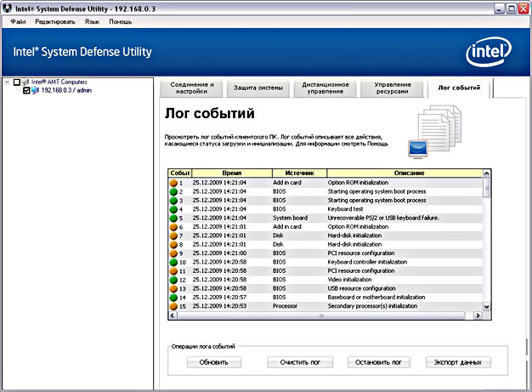Check the Intel AMT Computers checkbox
The width and height of the screenshot is (532, 392).
pyautogui.click(x=16, y=82)
